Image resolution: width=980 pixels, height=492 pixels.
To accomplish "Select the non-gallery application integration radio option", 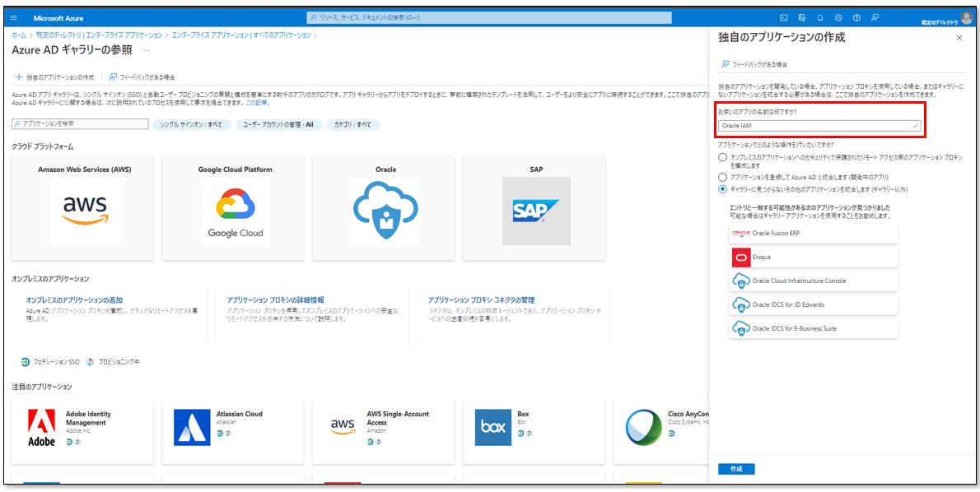I will point(722,188).
